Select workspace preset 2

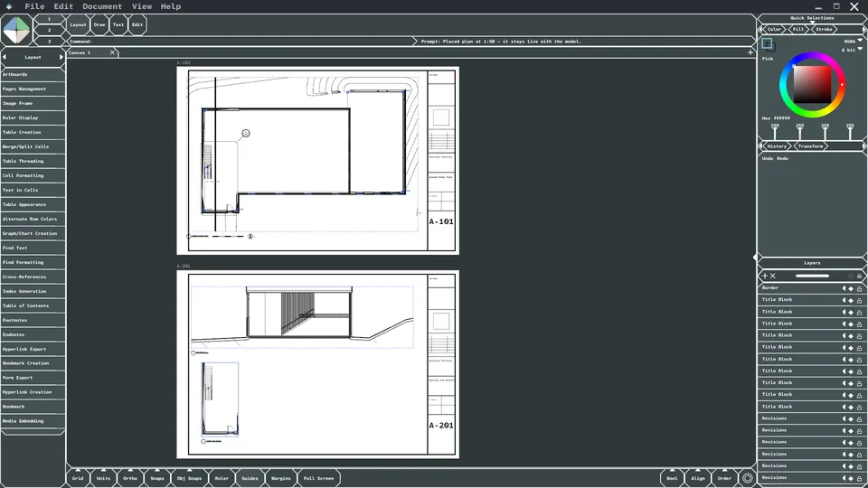(49, 30)
